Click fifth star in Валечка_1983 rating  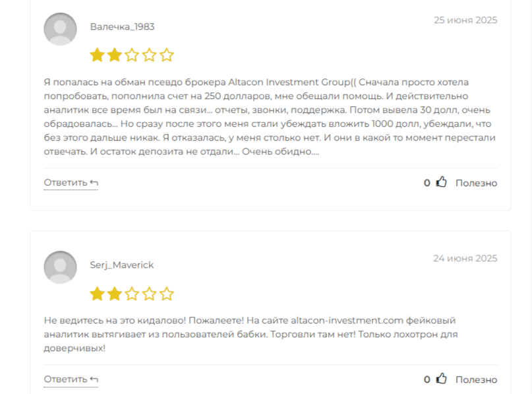(x=167, y=55)
